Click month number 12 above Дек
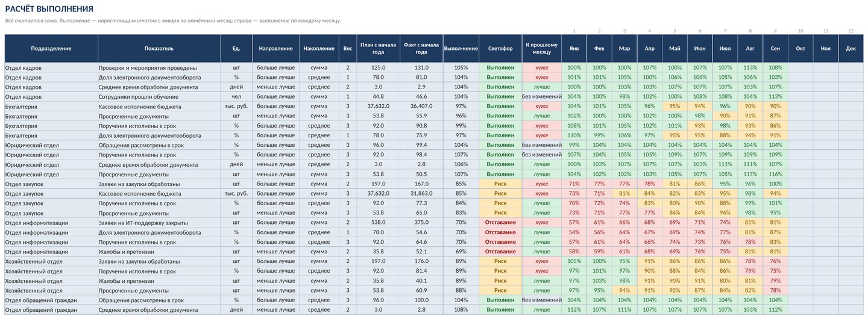 coord(851,31)
